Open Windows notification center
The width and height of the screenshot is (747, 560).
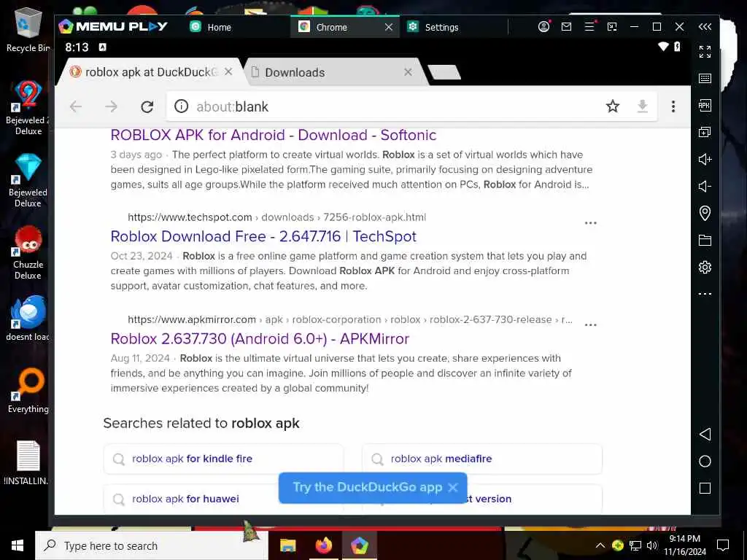(723, 545)
